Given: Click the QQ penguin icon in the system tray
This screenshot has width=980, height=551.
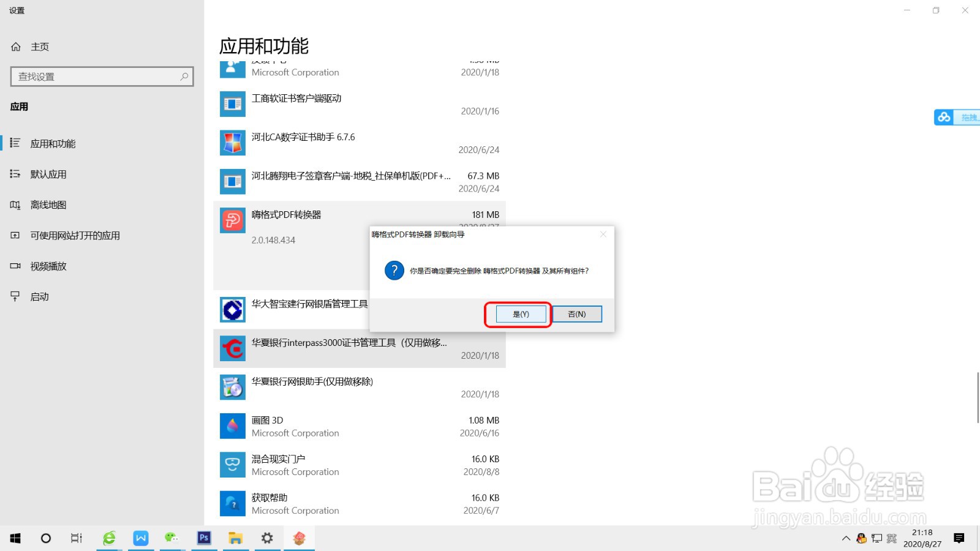Looking at the screenshot, I should [x=862, y=538].
